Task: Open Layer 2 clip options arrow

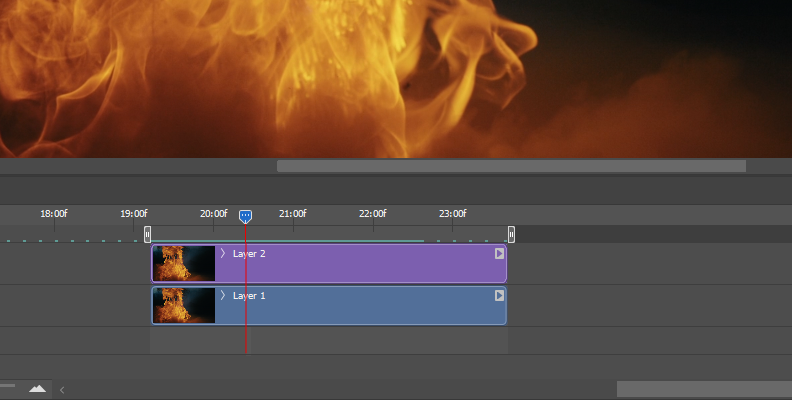Action: point(499,254)
